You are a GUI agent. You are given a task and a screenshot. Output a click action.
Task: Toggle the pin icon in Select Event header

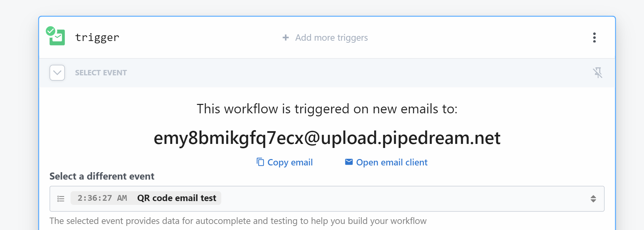click(597, 73)
